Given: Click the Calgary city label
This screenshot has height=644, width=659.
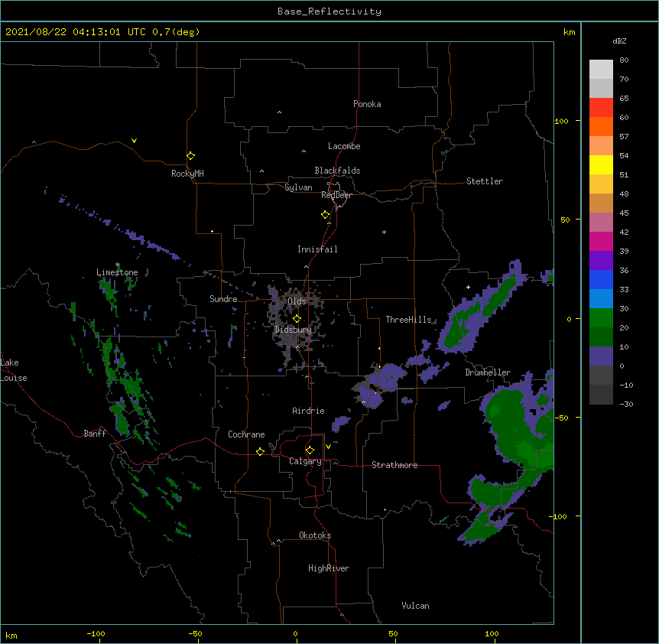Looking at the screenshot, I should pyautogui.click(x=305, y=461).
